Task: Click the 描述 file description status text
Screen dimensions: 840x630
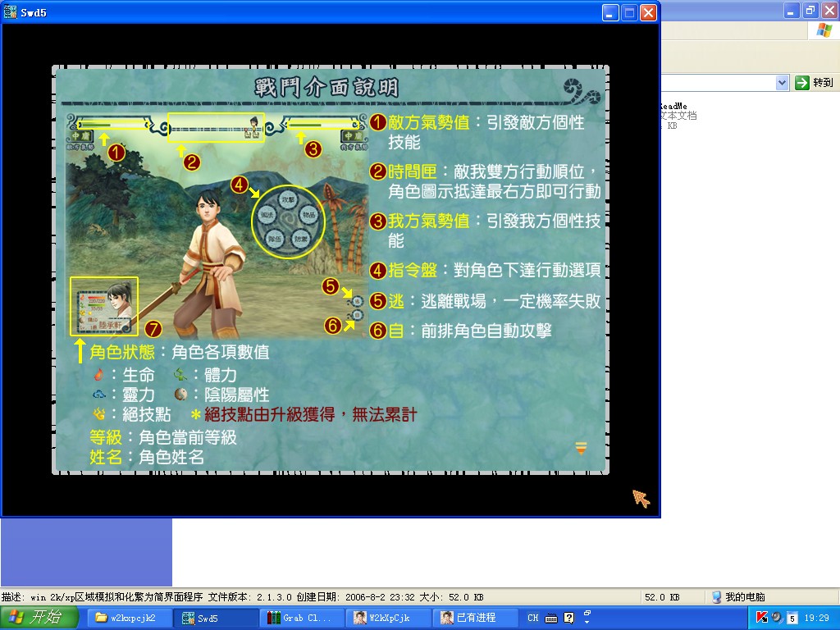Action: 242,597
